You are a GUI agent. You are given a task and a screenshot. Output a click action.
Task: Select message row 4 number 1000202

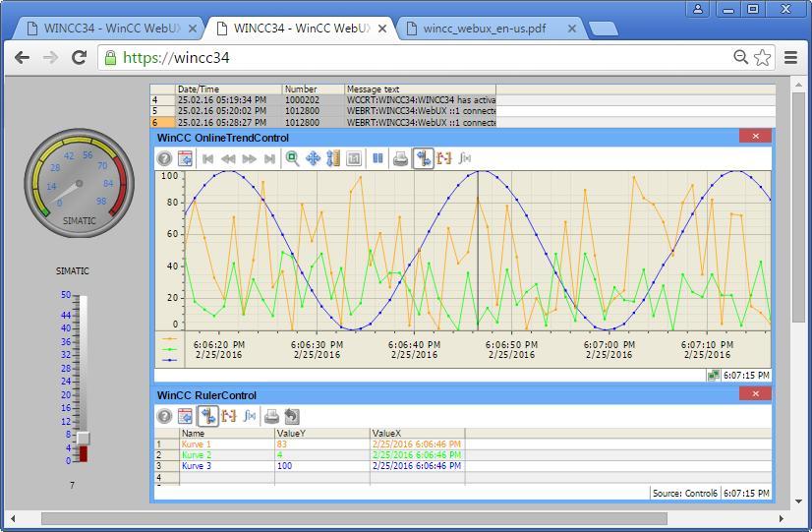coord(323,100)
